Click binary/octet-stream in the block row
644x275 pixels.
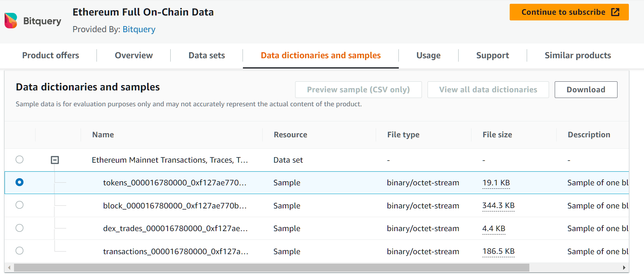click(423, 206)
